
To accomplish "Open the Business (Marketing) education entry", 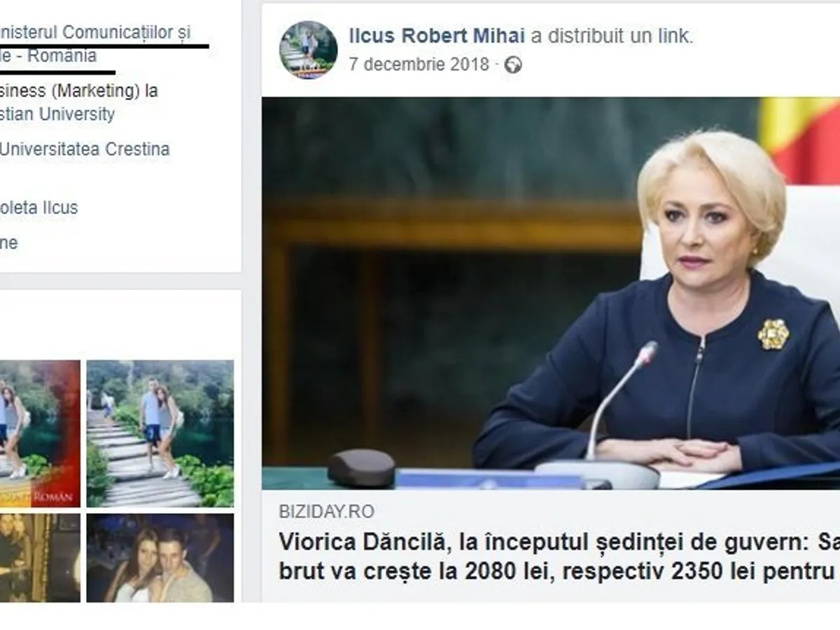I will (79, 91).
